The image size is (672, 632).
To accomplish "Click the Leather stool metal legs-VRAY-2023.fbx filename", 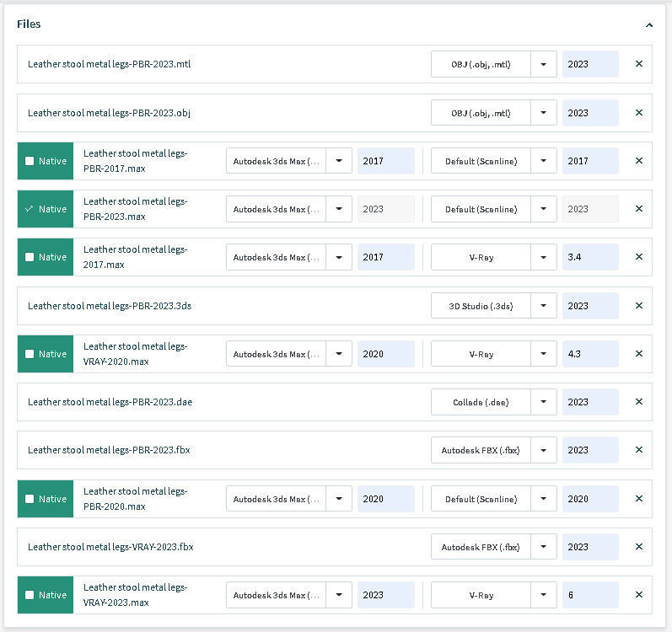I will (x=110, y=547).
